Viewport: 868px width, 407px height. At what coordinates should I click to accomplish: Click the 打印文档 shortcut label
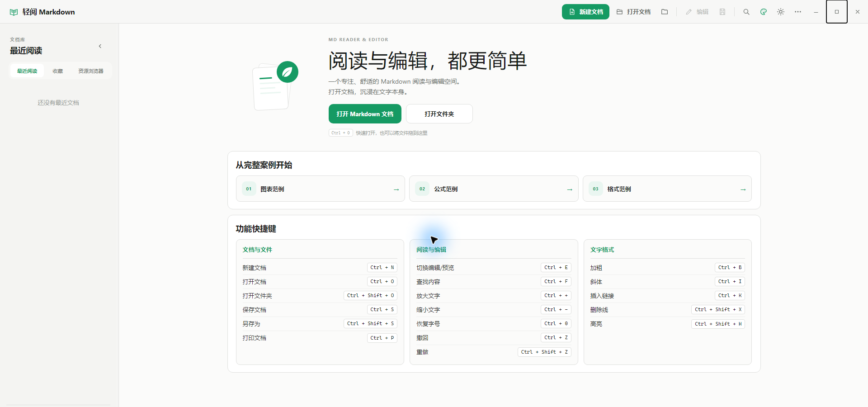255,338
